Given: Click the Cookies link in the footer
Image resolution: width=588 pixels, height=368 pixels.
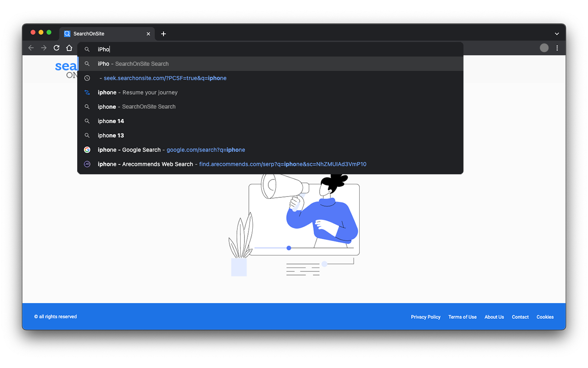Looking at the screenshot, I should point(545,316).
